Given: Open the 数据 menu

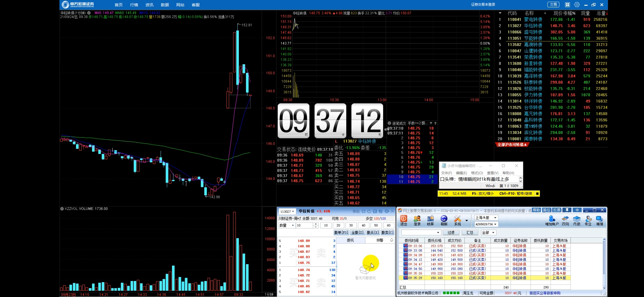Looking at the screenshot, I should tap(165, 5).
